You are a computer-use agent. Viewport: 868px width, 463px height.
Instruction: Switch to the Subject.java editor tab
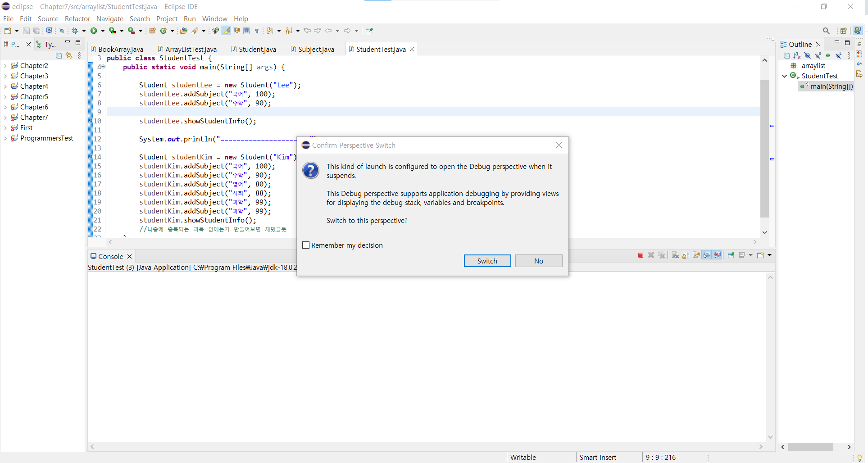[x=313, y=49]
